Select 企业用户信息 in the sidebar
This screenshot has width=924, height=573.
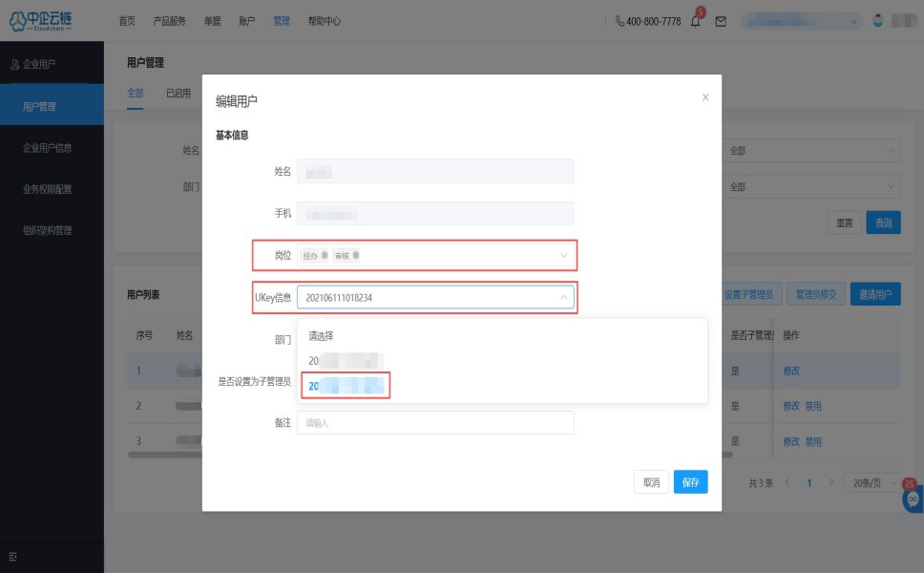pyautogui.click(x=48, y=148)
